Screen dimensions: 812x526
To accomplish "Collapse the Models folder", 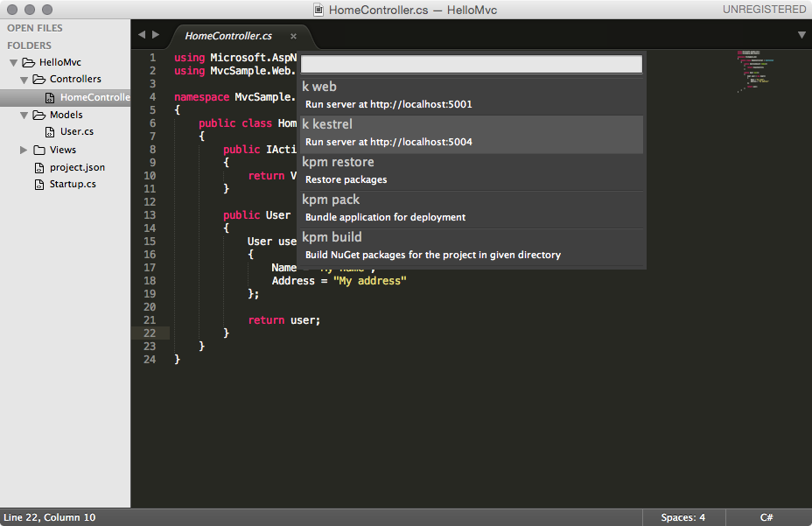I will point(24,115).
